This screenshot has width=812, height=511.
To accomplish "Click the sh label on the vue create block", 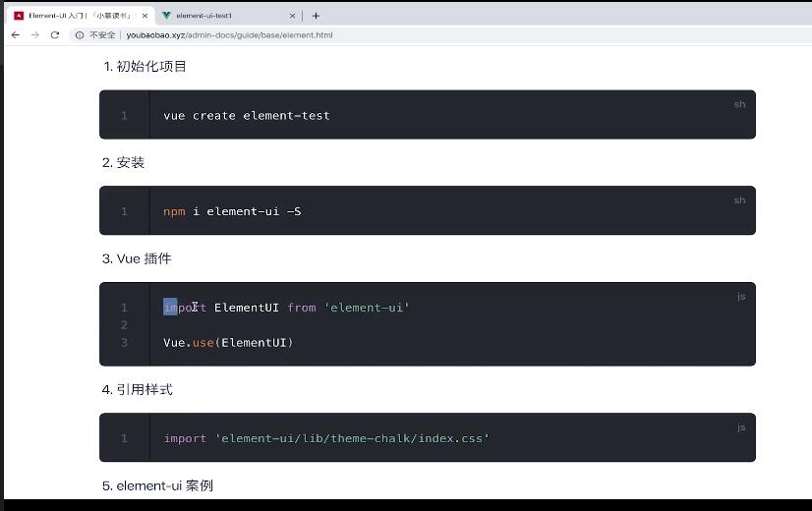I will click(x=739, y=104).
